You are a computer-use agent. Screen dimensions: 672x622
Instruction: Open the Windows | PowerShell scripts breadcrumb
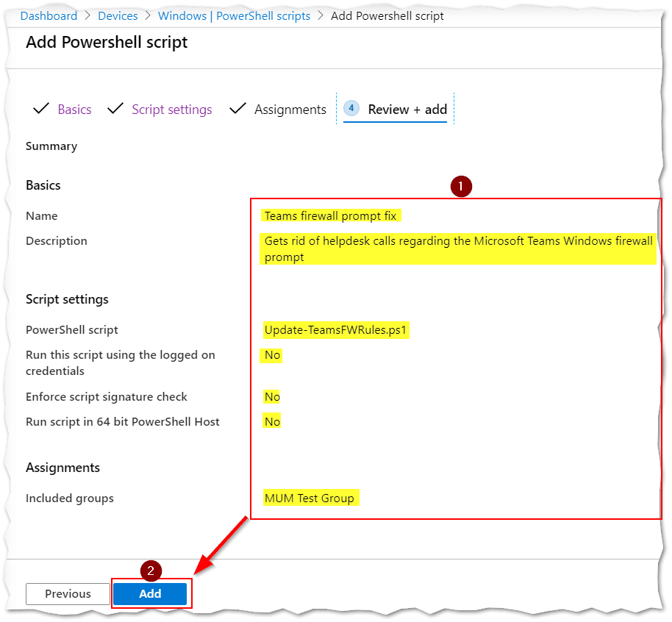click(234, 15)
